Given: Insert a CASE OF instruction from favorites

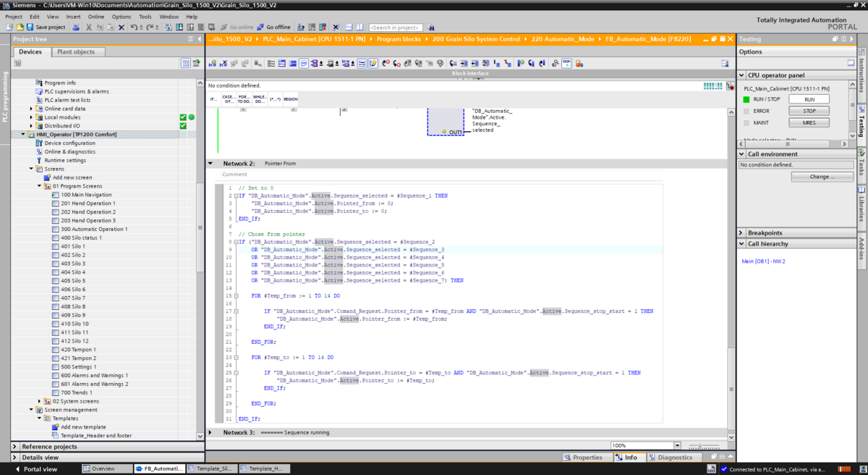Looking at the screenshot, I should [228, 99].
